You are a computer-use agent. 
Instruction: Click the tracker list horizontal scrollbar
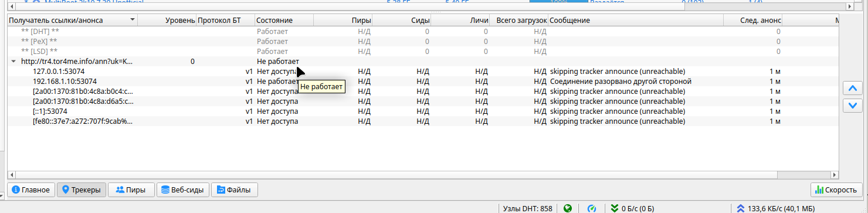[x=423, y=174]
